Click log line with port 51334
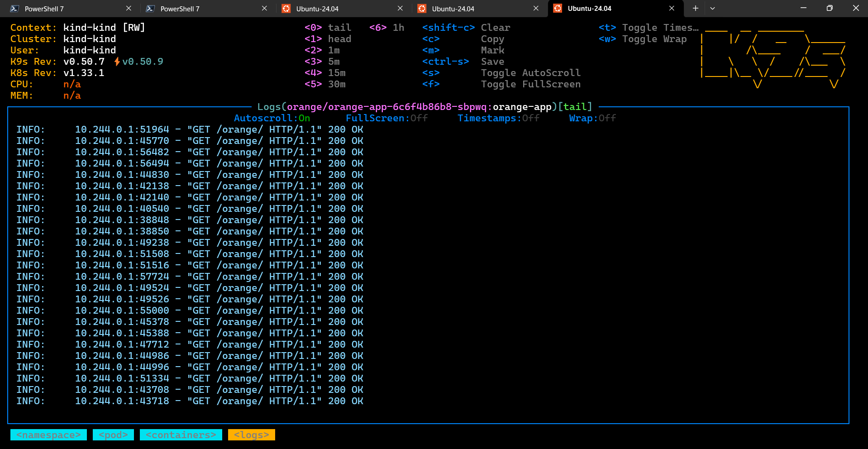 pos(190,378)
